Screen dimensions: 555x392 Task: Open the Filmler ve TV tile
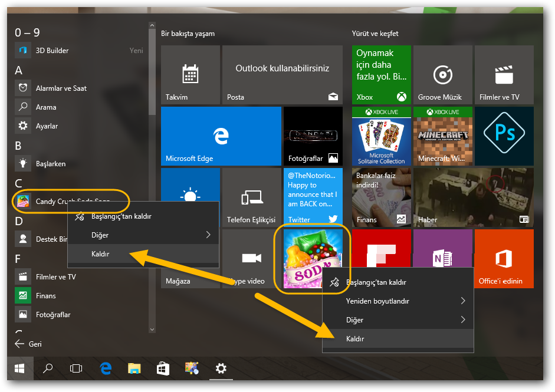[x=504, y=75]
